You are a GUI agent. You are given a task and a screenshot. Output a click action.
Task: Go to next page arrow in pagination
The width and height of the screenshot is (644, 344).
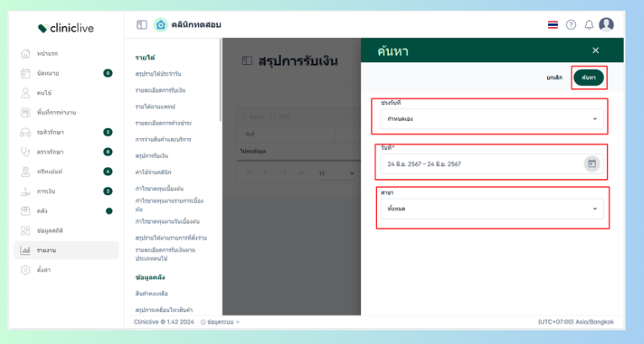tap(284, 173)
